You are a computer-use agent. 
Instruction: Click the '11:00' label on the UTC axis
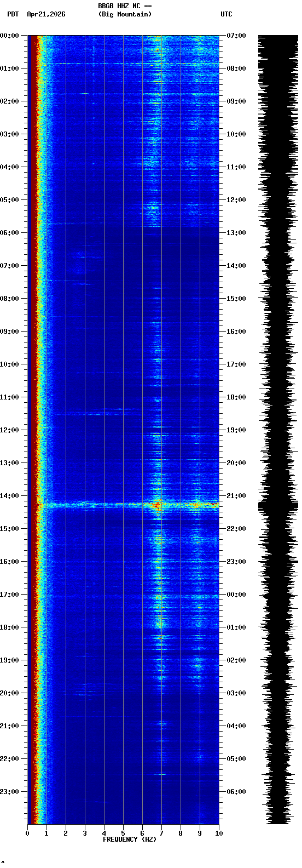(236, 167)
